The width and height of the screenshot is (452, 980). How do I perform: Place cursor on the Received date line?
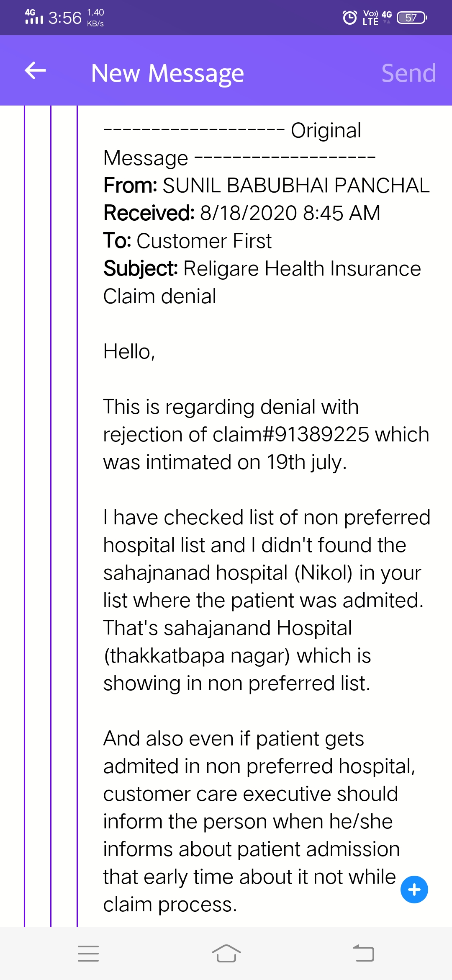tap(241, 213)
